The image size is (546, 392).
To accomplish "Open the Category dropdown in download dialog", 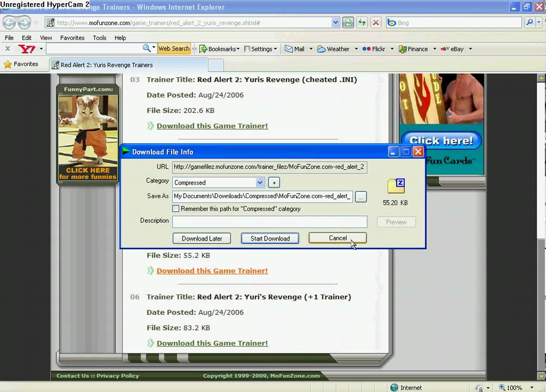I will pos(260,182).
